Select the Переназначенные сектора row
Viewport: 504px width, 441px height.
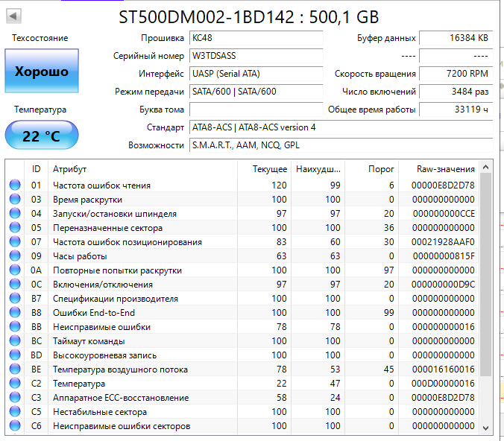coord(242,227)
